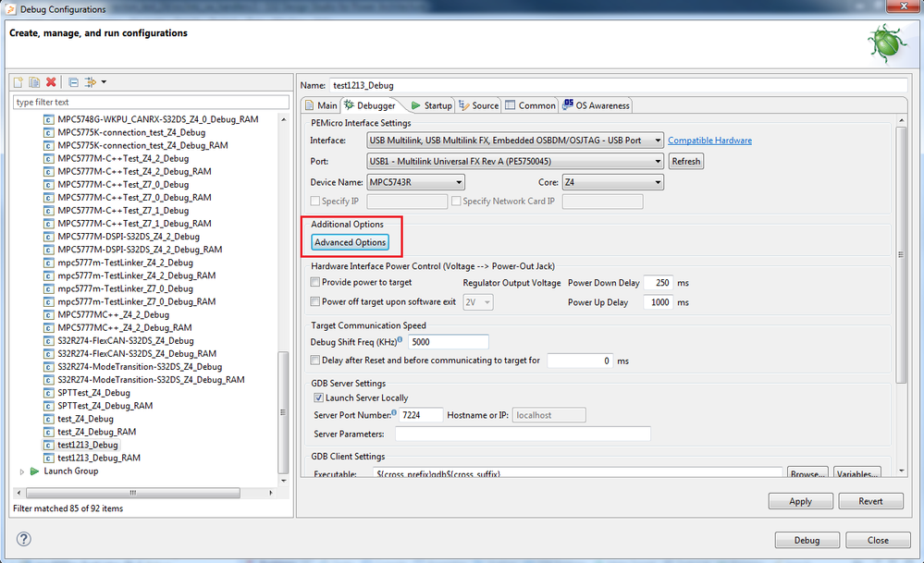Click the Refresh button next to Port
924x563 pixels.
tap(686, 162)
